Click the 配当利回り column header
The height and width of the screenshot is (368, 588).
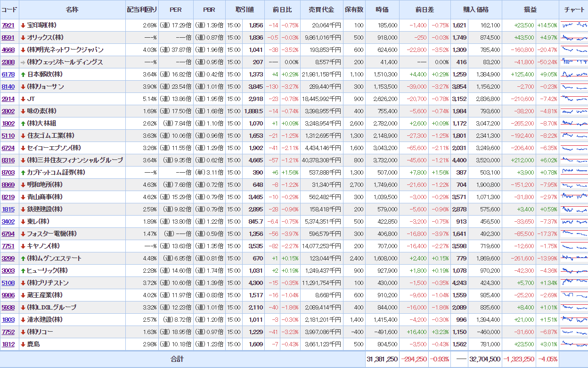point(142,10)
